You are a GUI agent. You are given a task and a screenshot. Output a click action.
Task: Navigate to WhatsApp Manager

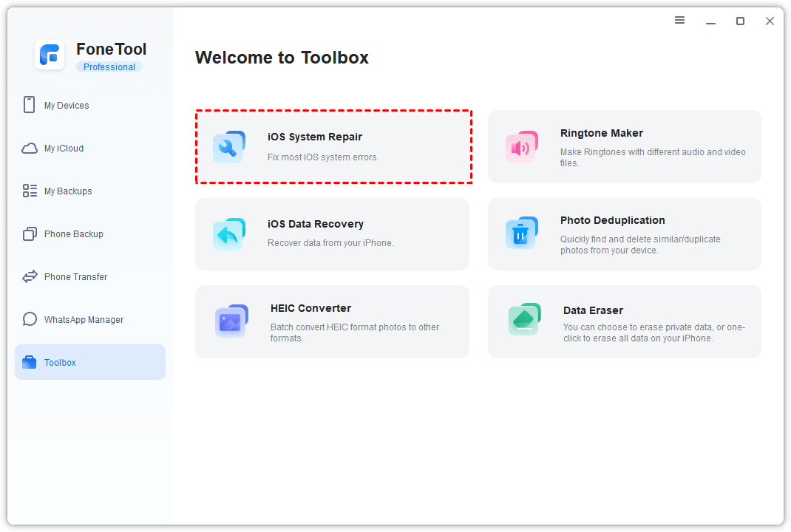tap(84, 320)
